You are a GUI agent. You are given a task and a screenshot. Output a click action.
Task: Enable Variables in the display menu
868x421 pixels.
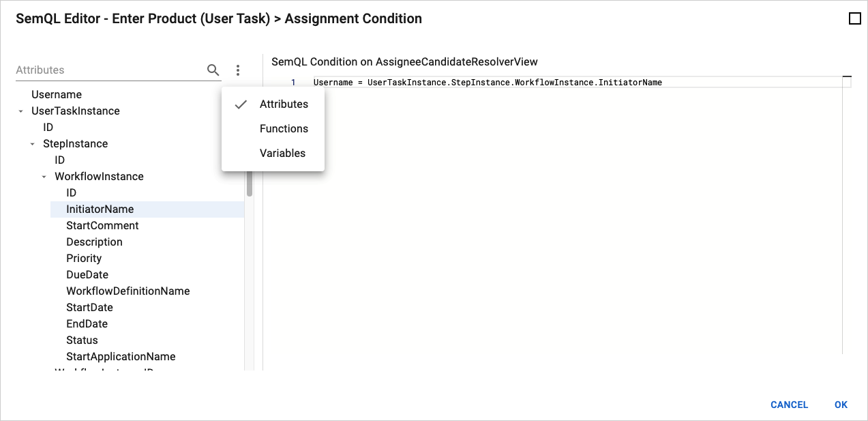(x=282, y=153)
